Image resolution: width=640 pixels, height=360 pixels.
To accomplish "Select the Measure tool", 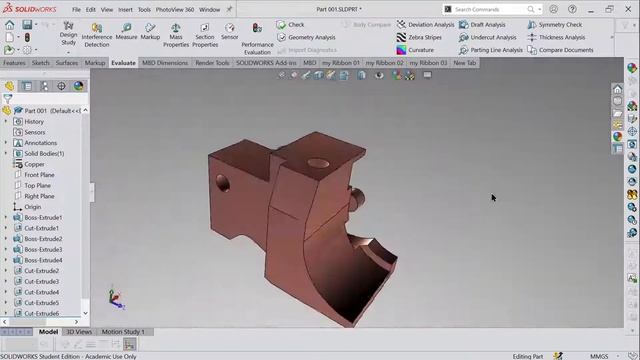I will tap(127, 31).
